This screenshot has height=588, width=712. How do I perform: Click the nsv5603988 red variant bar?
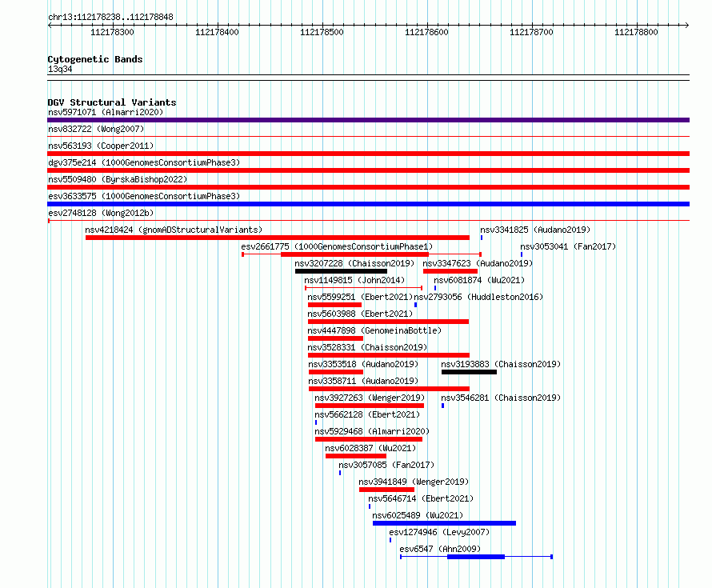[388, 322]
